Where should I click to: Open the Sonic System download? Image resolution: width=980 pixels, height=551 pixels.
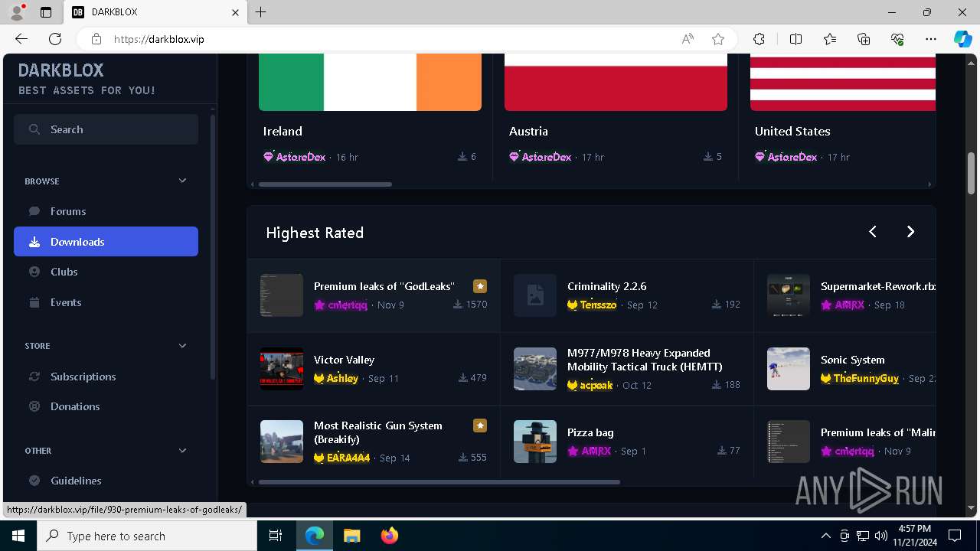pos(852,360)
